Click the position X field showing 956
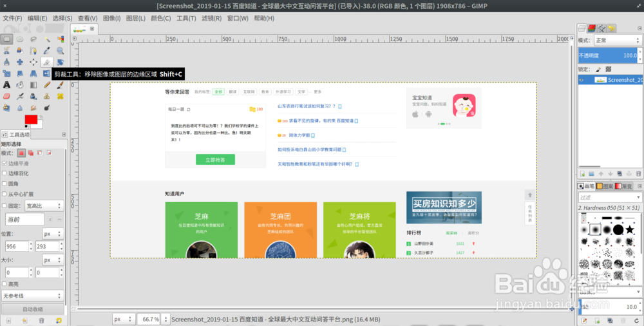The width and height of the screenshot is (644, 326). [16, 246]
